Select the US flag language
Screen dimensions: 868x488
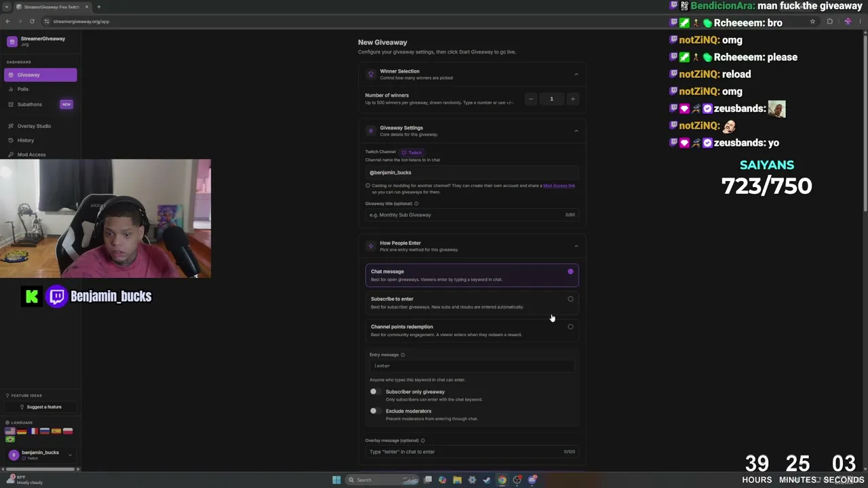point(10,431)
